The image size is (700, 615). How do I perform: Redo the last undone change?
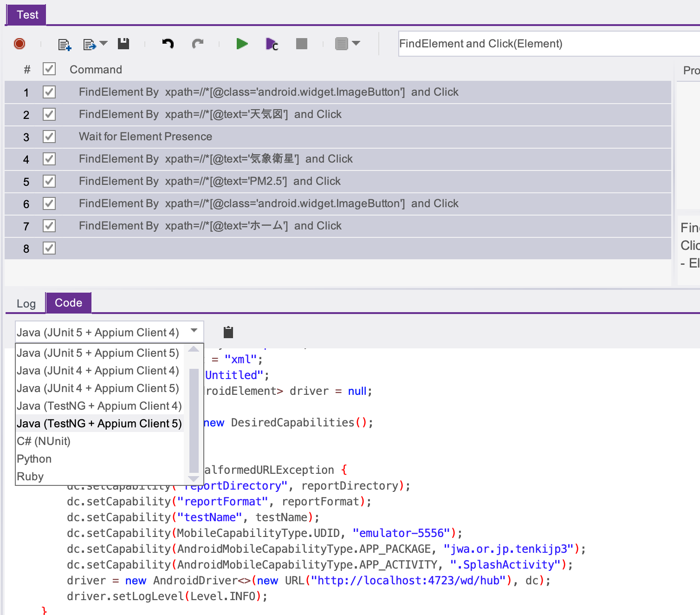[198, 44]
